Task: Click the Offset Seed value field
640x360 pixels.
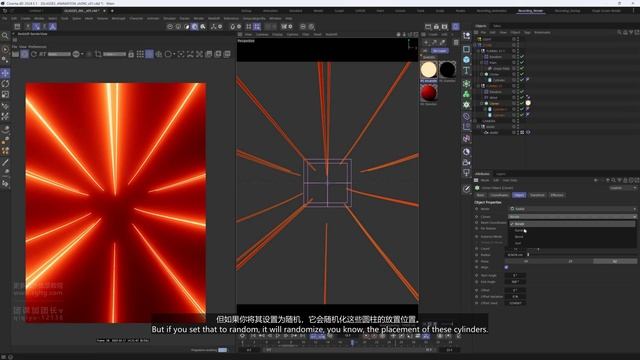Action: coord(515,303)
